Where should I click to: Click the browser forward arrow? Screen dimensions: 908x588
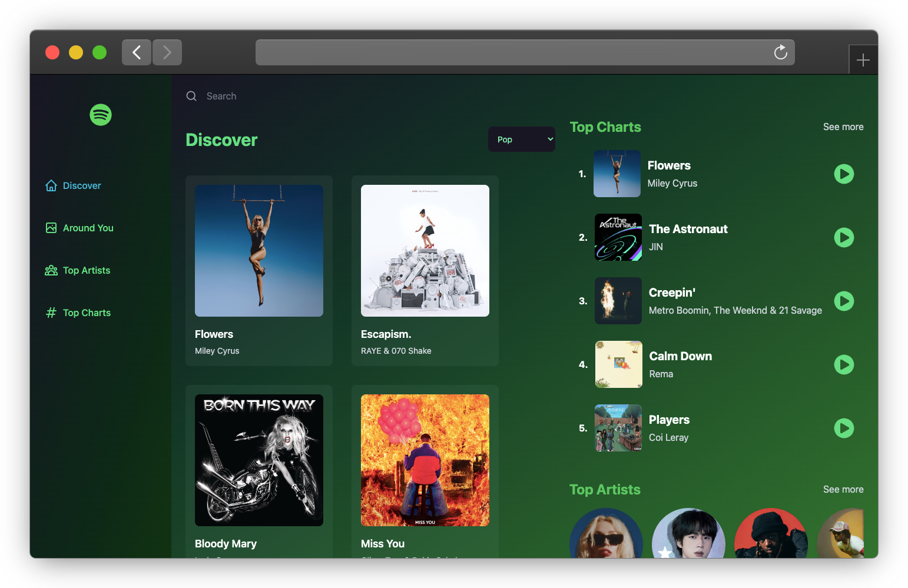pos(167,52)
